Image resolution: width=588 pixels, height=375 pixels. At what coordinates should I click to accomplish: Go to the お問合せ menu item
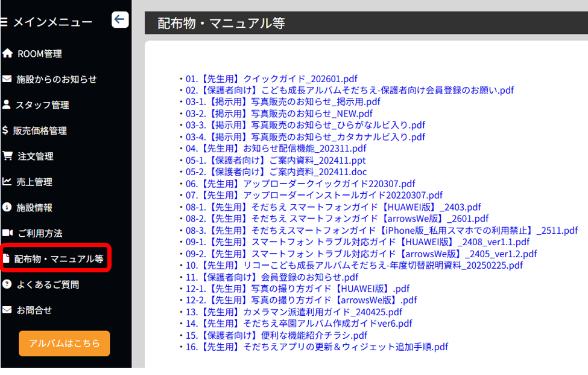(34, 310)
